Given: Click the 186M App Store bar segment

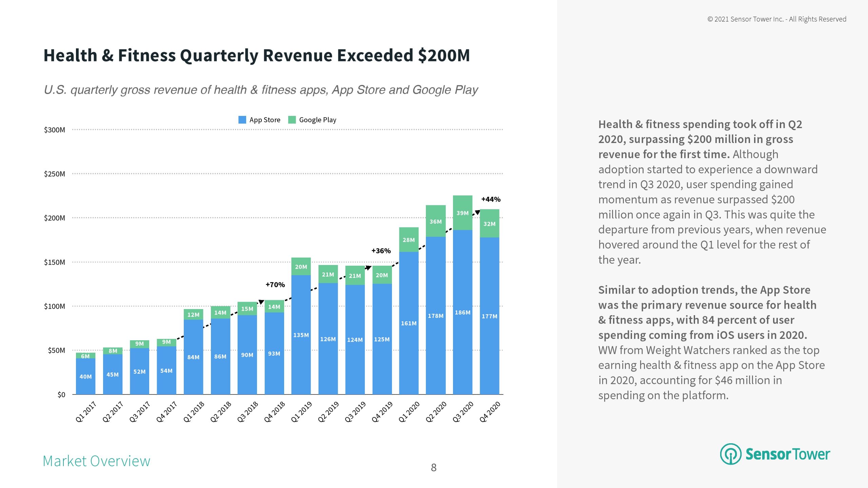Looking at the screenshot, I should (462, 312).
